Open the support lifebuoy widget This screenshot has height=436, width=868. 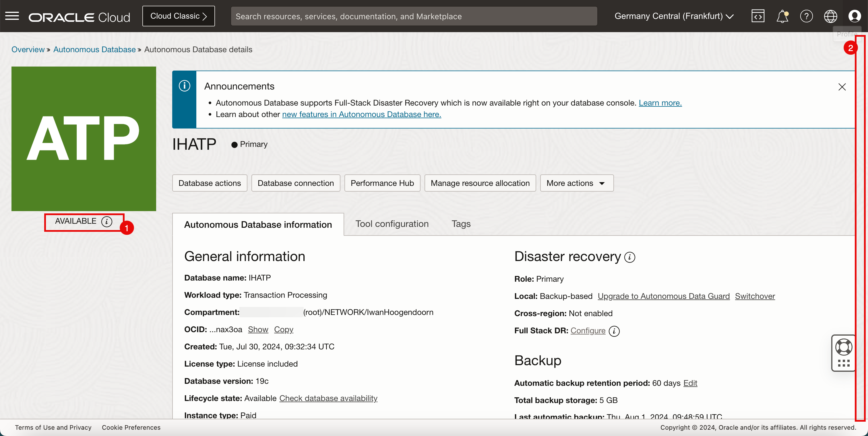pyautogui.click(x=843, y=347)
